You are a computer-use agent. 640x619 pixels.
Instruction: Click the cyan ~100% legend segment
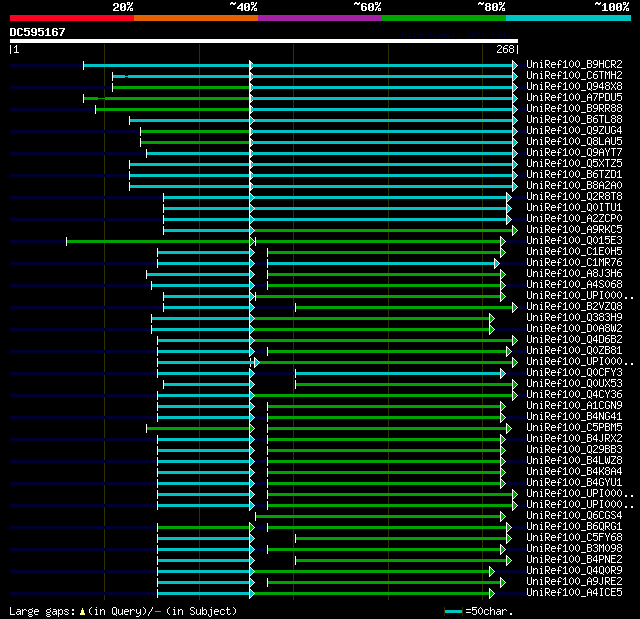(x=568, y=18)
